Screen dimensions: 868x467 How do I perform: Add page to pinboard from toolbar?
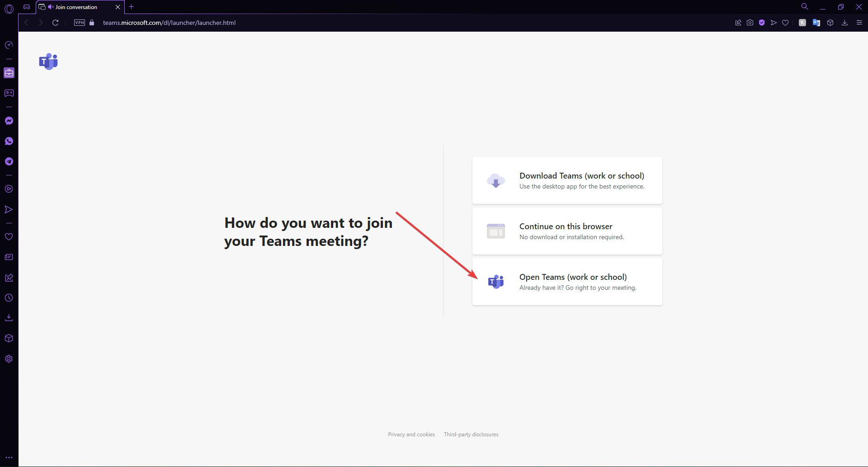pos(738,23)
